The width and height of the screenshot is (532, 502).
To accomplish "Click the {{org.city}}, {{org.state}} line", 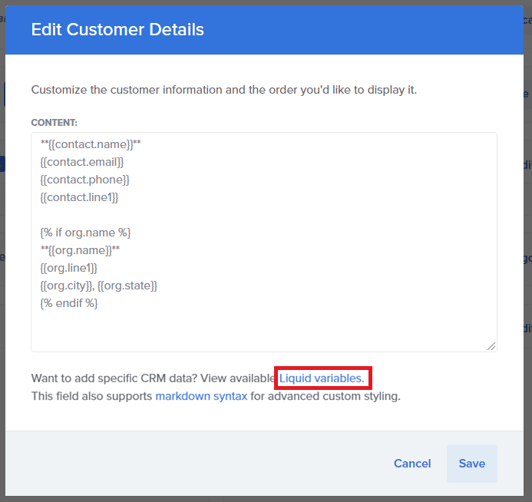I will pyautogui.click(x=99, y=285).
